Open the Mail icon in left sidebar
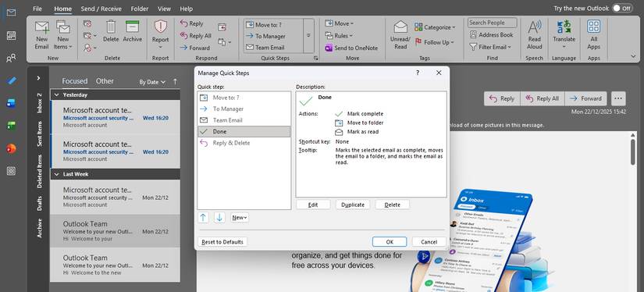 coord(12,12)
